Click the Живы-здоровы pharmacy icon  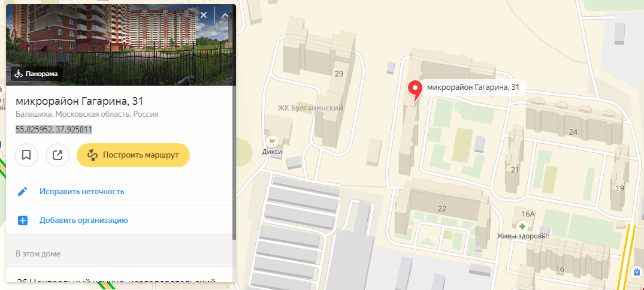coord(522,226)
